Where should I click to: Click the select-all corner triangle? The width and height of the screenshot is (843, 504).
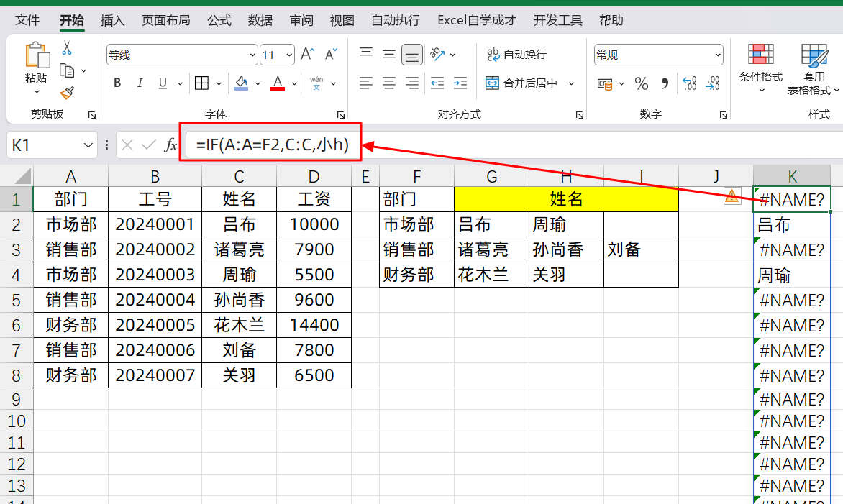coord(23,176)
